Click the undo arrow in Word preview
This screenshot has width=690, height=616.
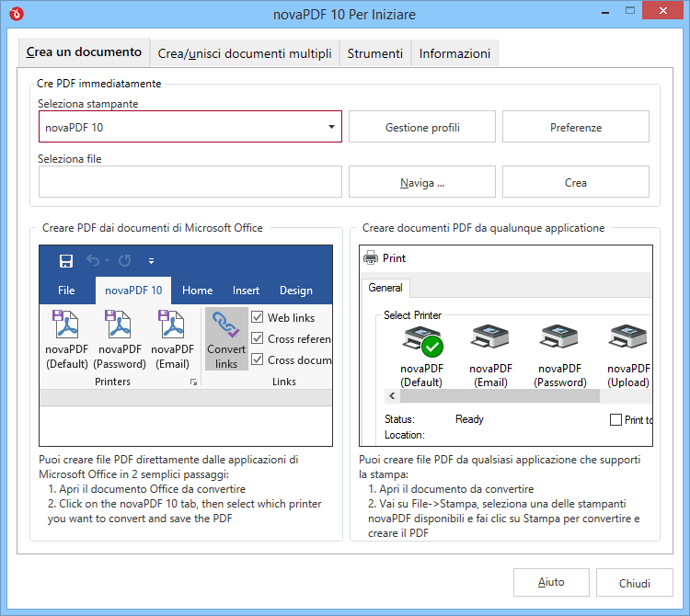click(x=93, y=261)
